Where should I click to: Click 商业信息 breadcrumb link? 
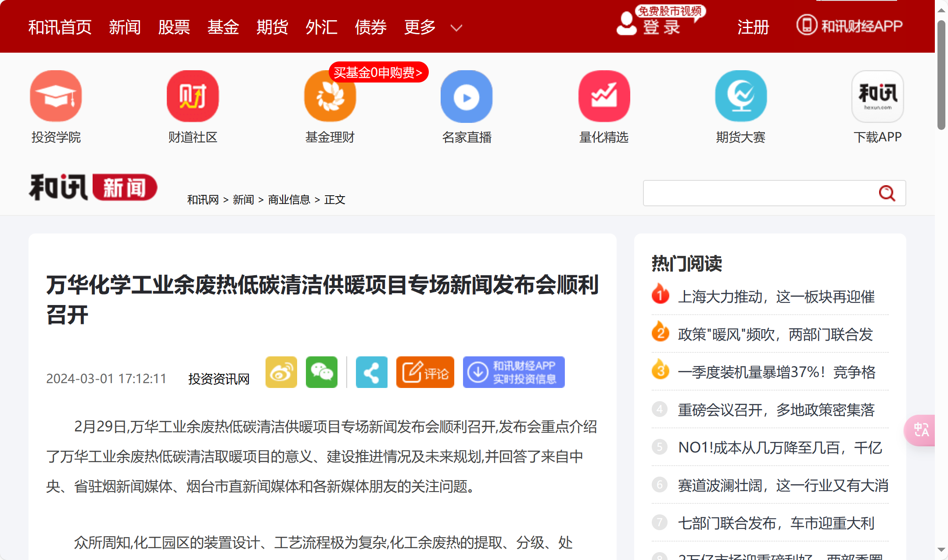(289, 200)
